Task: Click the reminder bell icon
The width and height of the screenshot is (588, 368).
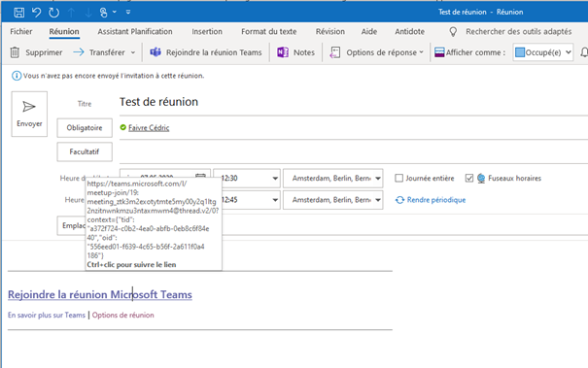Action: (584, 52)
